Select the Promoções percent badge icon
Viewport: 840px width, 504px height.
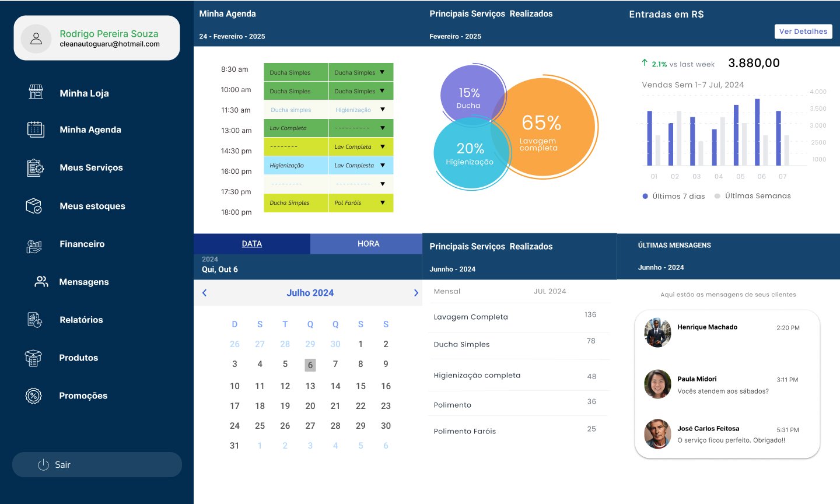coord(34,395)
